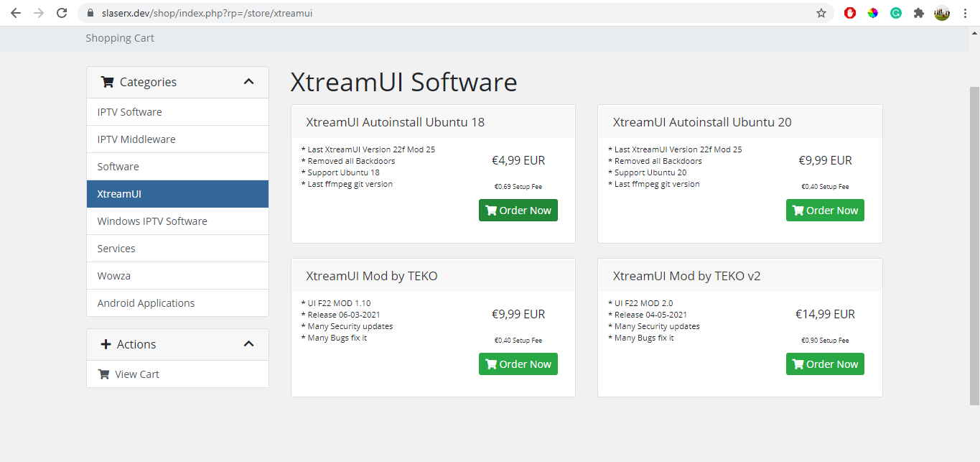This screenshot has height=462, width=980.
Task: Click the Release 06-03-2021 line
Action: [341, 315]
